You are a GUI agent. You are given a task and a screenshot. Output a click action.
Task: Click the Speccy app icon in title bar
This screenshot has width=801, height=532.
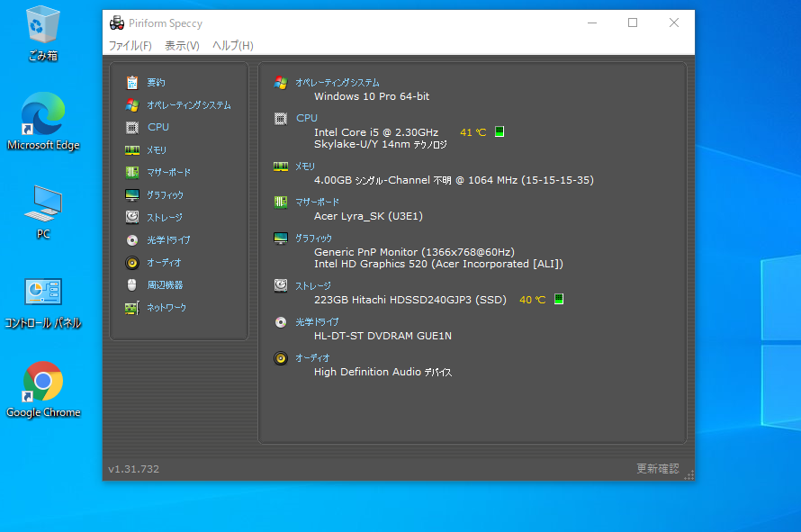117,23
